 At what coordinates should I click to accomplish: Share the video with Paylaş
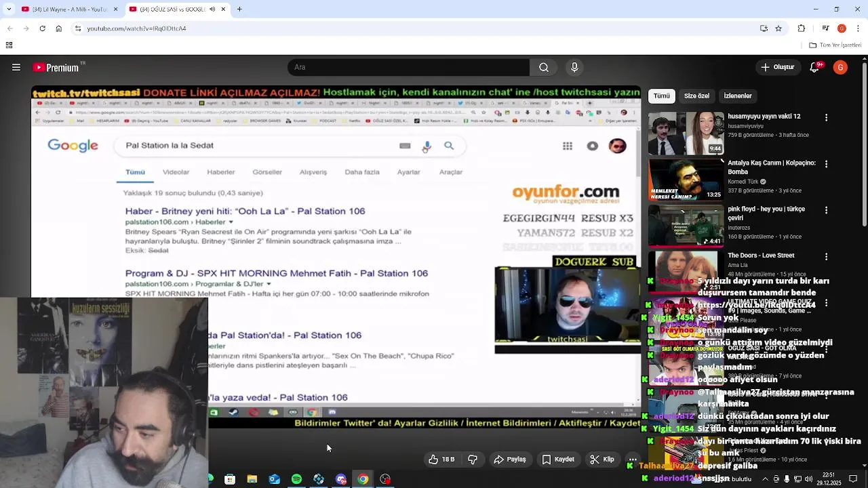[x=510, y=460]
